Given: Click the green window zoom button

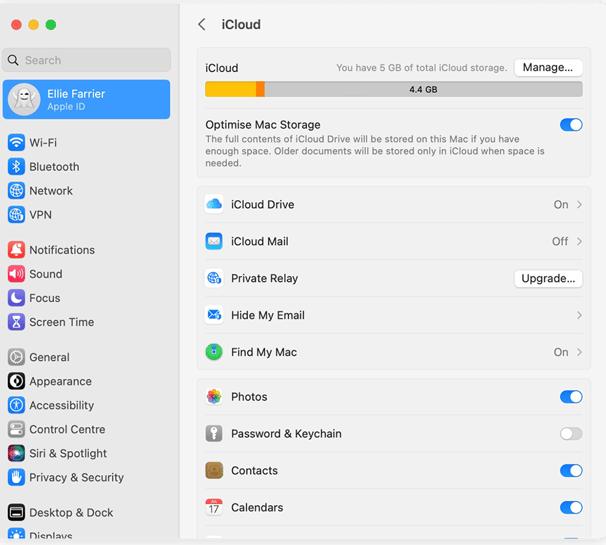Looking at the screenshot, I should [51, 25].
